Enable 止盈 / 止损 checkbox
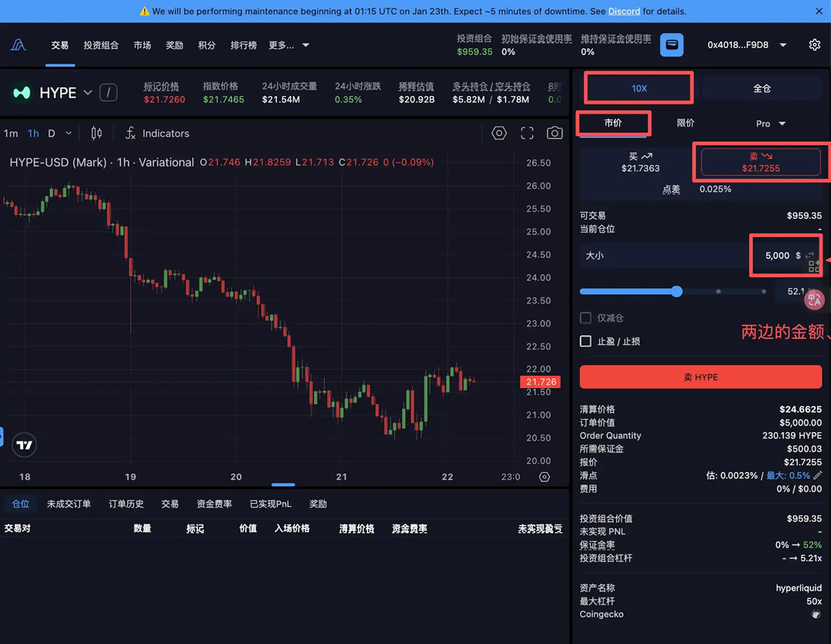This screenshot has height=644, width=831. [585, 340]
